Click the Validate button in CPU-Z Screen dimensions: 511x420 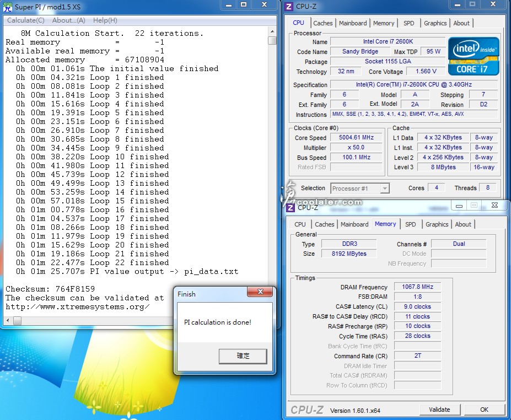click(x=439, y=410)
